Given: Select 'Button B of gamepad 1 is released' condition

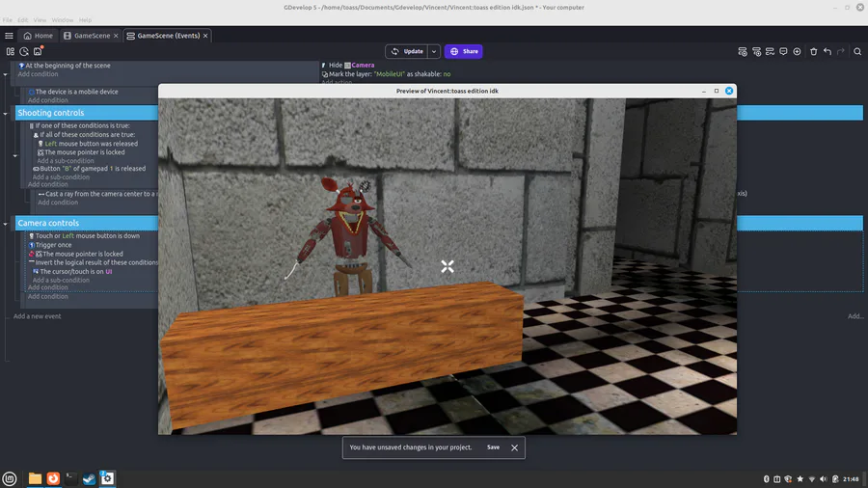Looking at the screenshot, I should pyautogui.click(x=89, y=169).
